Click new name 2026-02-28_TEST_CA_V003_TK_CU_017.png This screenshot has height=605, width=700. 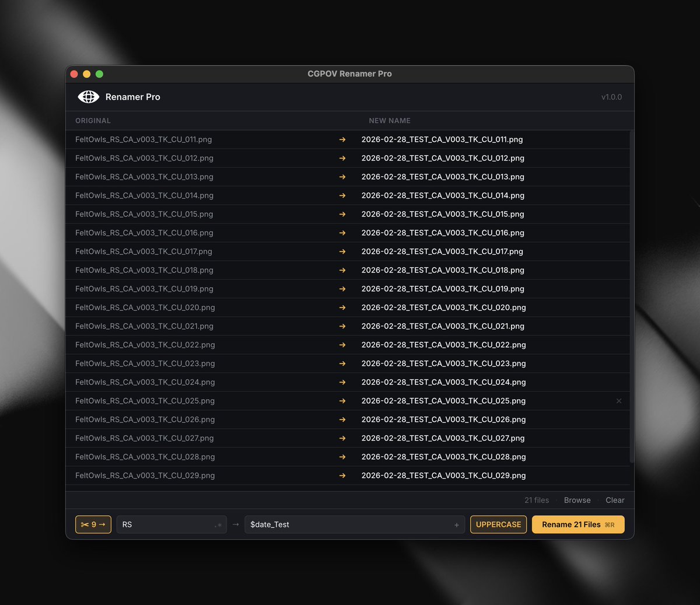[x=442, y=251]
